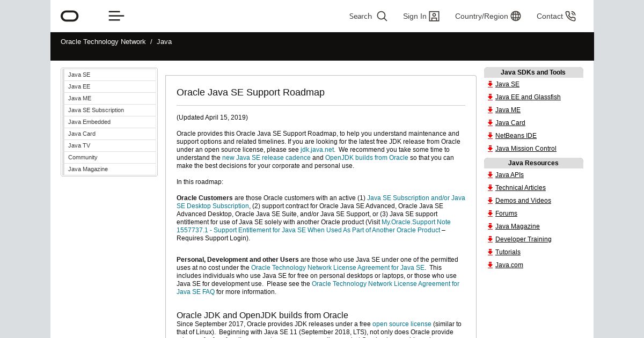
Task: Click red download arrow beside Java SE
Action: 490,84
